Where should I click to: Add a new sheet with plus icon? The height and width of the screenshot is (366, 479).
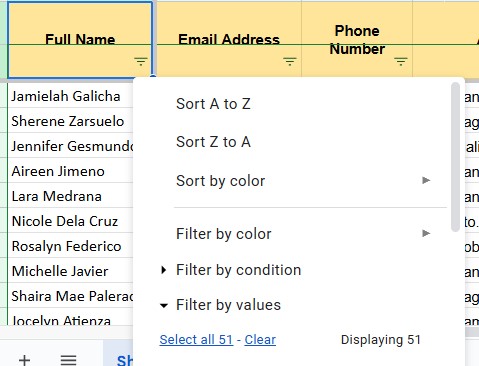(24, 360)
